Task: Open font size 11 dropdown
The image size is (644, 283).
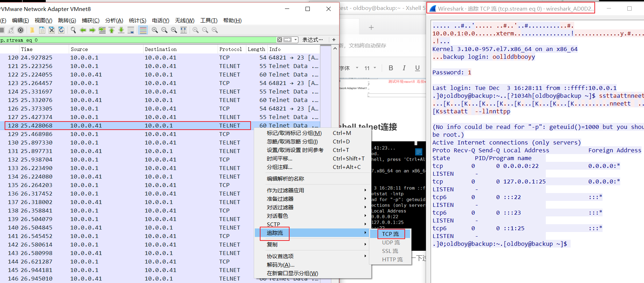Action: coord(370,68)
